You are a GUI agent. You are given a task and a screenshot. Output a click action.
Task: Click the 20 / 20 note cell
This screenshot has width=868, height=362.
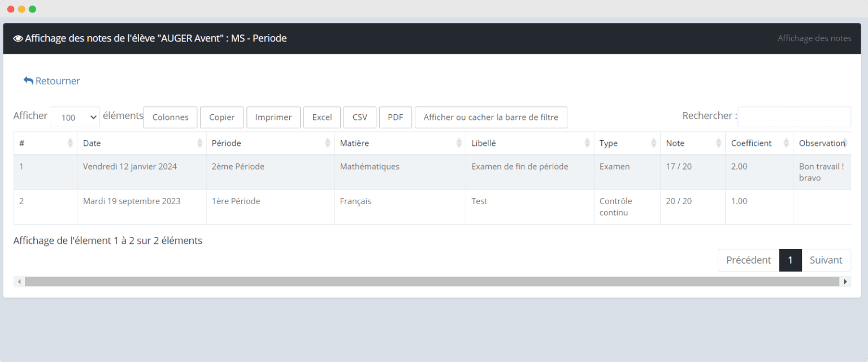coord(693,207)
